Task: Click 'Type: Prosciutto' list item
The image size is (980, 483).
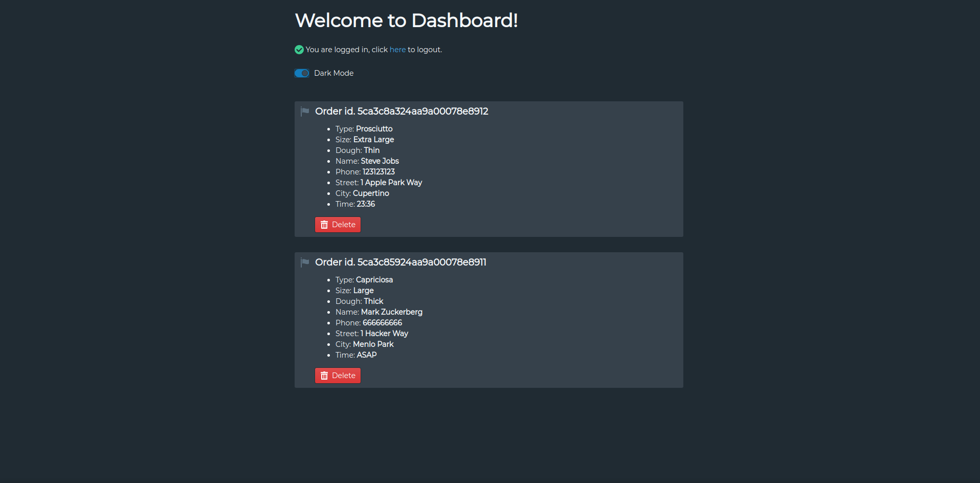Action: coord(364,129)
